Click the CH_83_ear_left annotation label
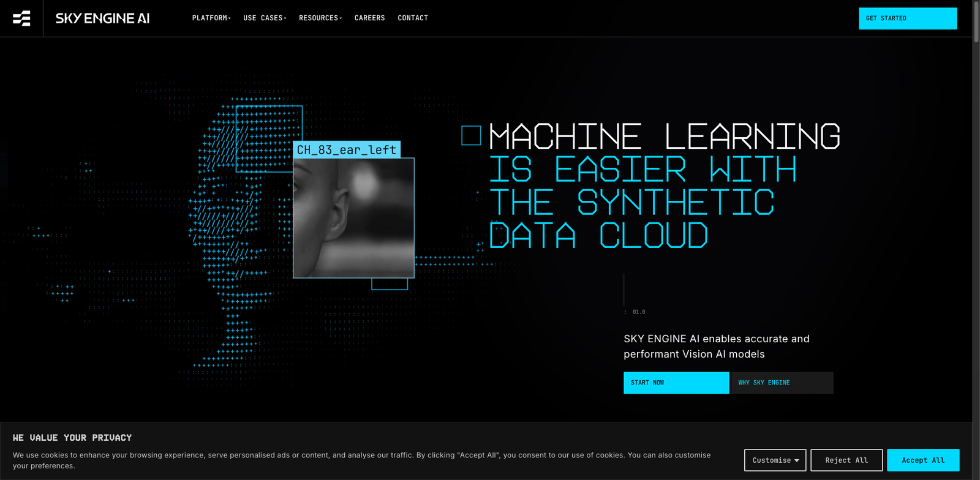The width and height of the screenshot is (980, 480). [x=346, y=150]
